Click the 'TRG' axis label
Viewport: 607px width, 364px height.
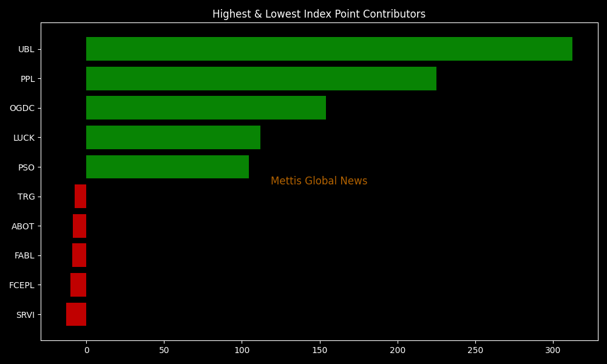[26, 197]
